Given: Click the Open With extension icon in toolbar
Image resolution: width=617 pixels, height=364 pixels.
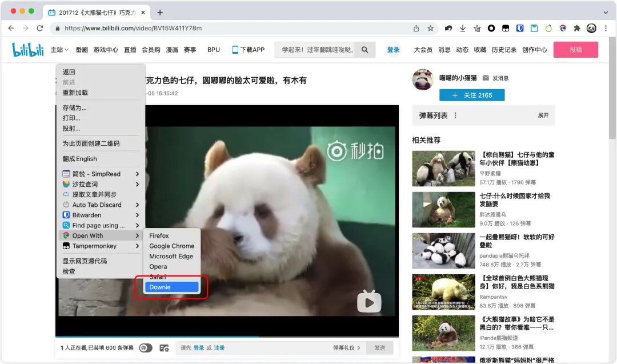Looking at the screenshot, I should [x=563, y=29].
